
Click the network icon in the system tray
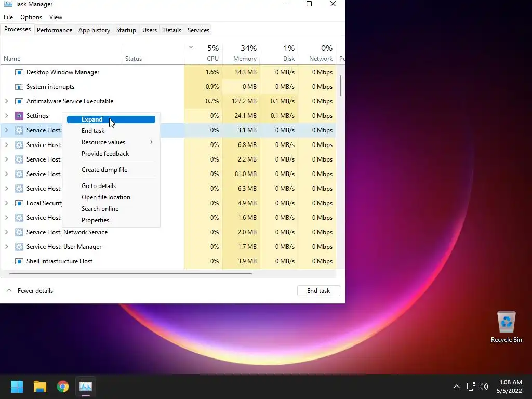(471, 387)
